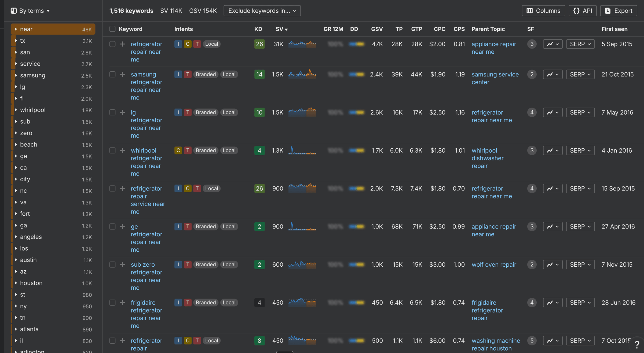Open the Exclude keywords in dropdown
Image resolution: width=644 pixels, height=353 pixels.
[x=262, y=11]
